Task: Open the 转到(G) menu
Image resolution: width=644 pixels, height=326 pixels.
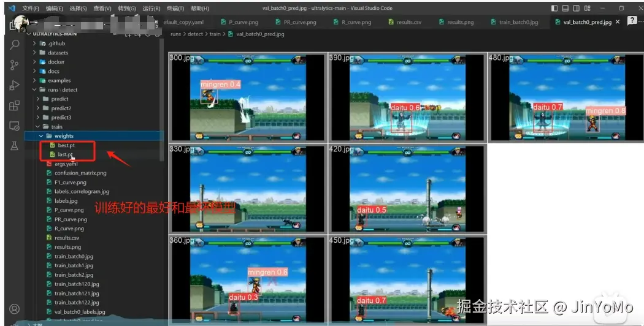Action: tap(127, 8)
